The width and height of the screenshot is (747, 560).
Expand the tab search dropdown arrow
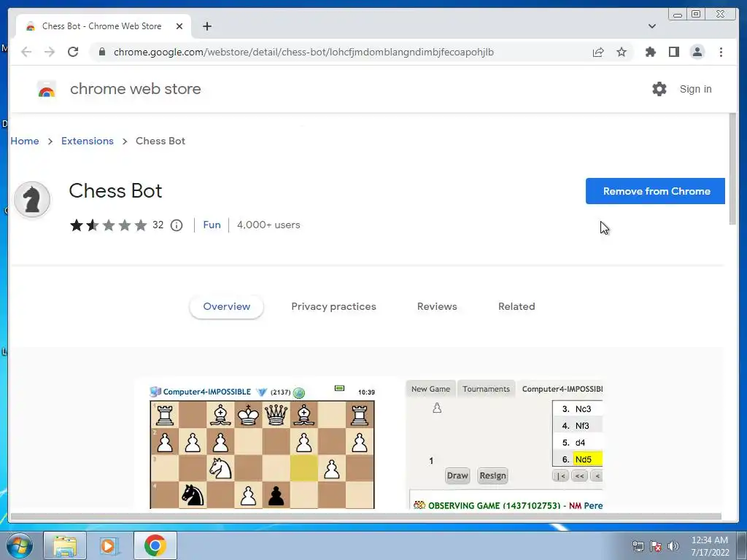[x=651, y=26]
